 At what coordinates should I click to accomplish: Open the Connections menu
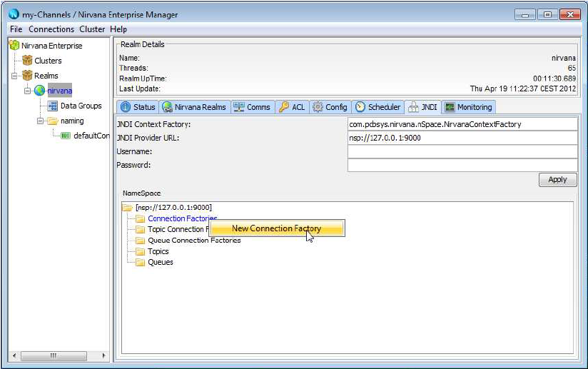tap(51, 29)
